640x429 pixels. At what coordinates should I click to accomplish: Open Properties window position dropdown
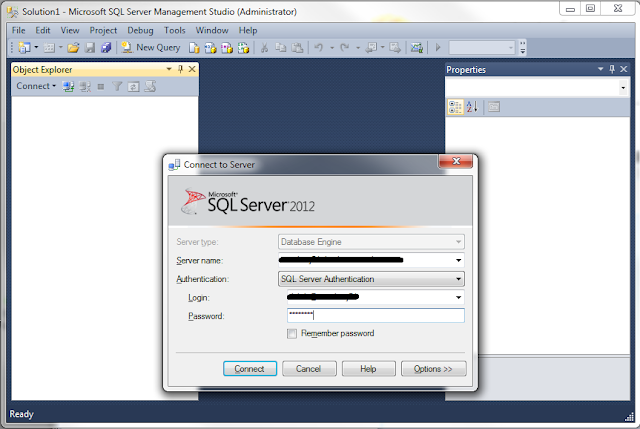pyautogui.click(x=600, y=69)
